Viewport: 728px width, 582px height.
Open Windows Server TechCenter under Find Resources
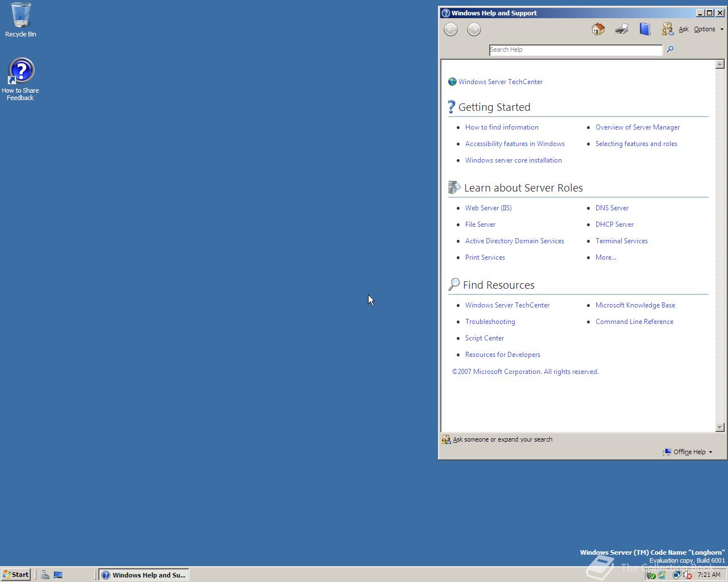507,305
